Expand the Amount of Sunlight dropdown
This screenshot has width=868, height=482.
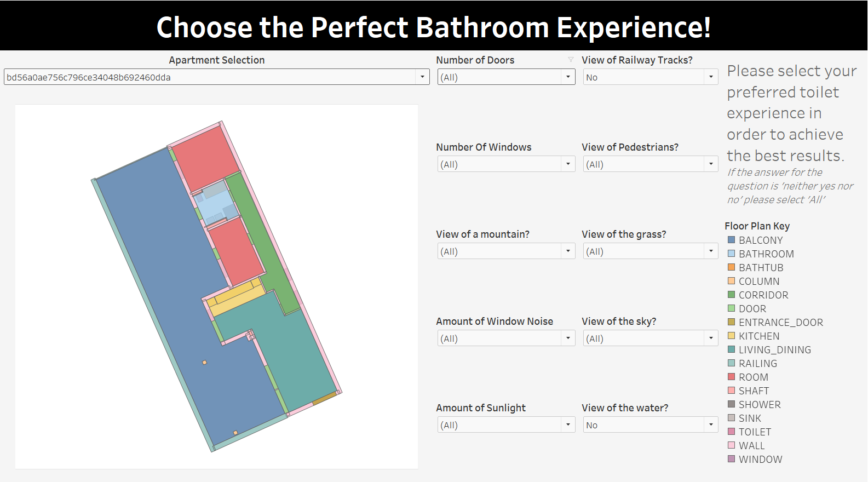tap(568, 425)
